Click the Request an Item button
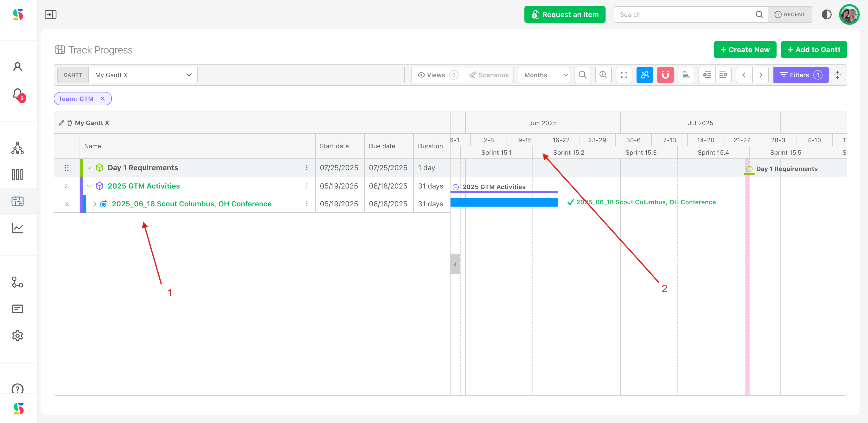868x423 pixels. pyautogui.click(x=564, y=14)
